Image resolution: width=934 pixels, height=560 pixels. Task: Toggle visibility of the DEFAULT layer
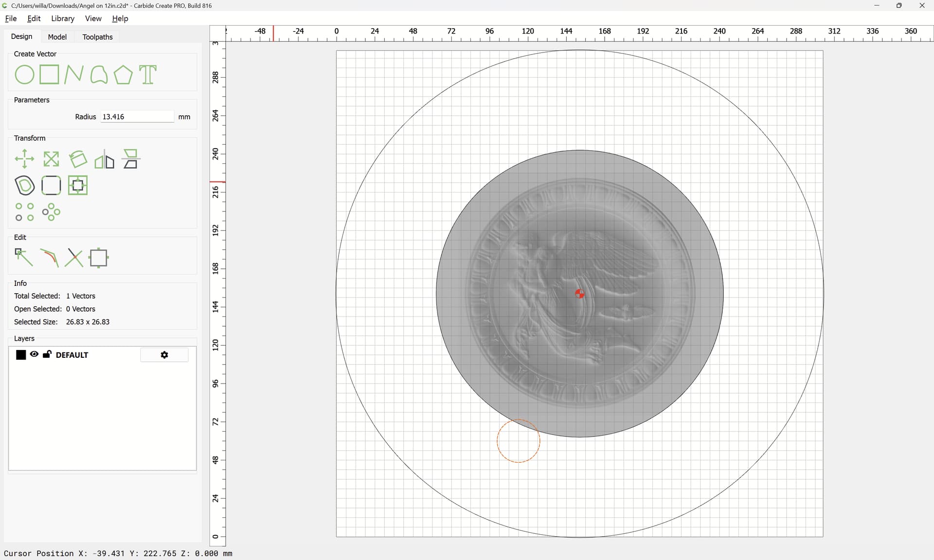pos(34,354)
